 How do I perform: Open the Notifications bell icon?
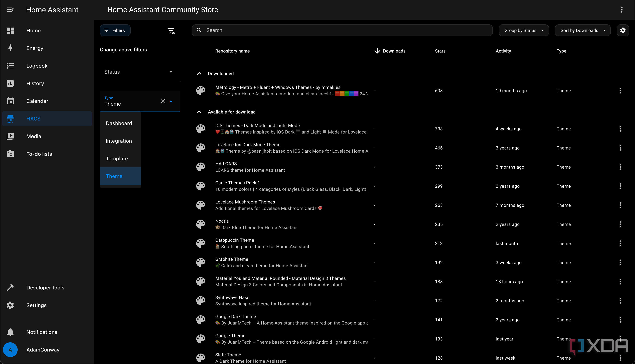tap(10, 332)
